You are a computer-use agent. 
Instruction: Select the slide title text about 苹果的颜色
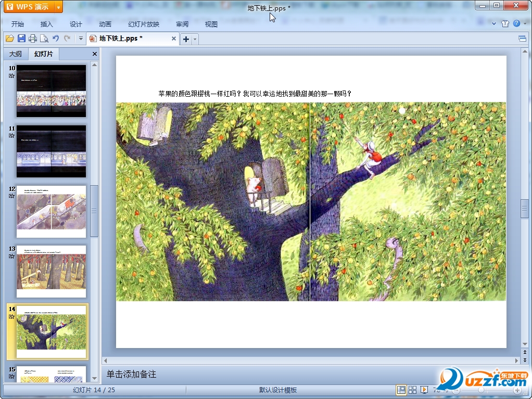pyautogui.click(x=255, y=94)
